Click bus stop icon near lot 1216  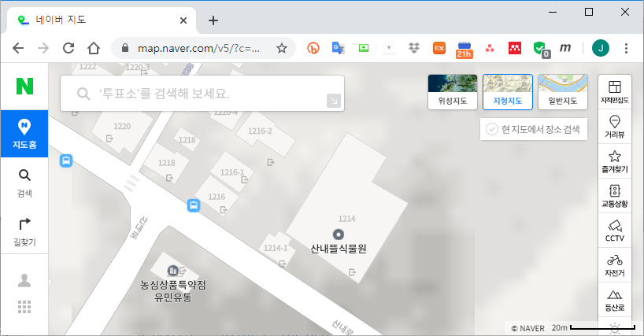tap(194, 205)
